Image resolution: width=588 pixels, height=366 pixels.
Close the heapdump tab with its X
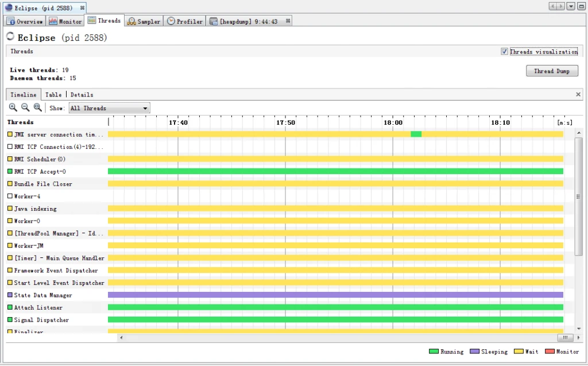[288, 21]
